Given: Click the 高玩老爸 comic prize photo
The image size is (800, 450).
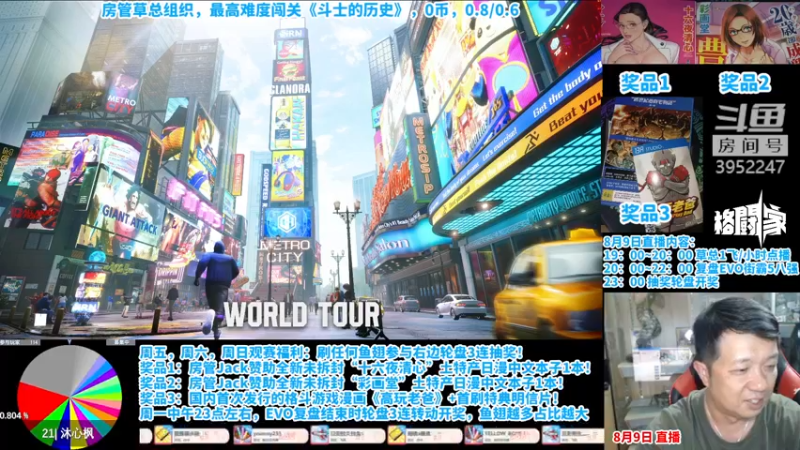Looking at the screenshot, I should pos(652,166).
